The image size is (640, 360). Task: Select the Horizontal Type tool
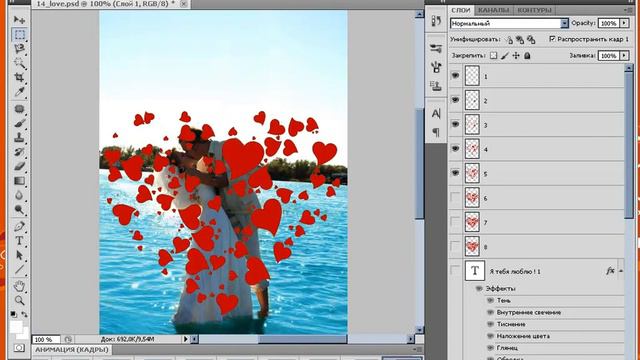click(19, 241)
